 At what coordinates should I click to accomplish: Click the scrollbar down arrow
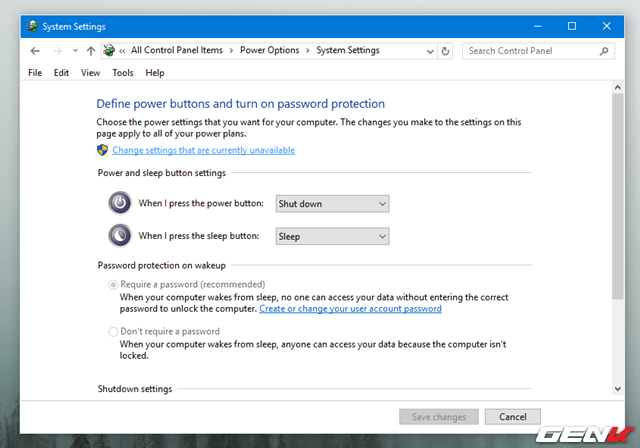pos(618,389)
